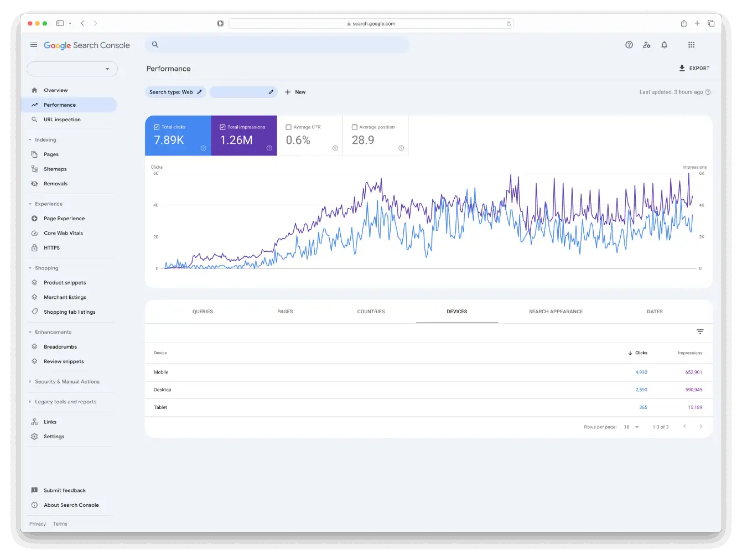
Task: Open Sitemaps in the sidebar
Action: tap(69, 169)
